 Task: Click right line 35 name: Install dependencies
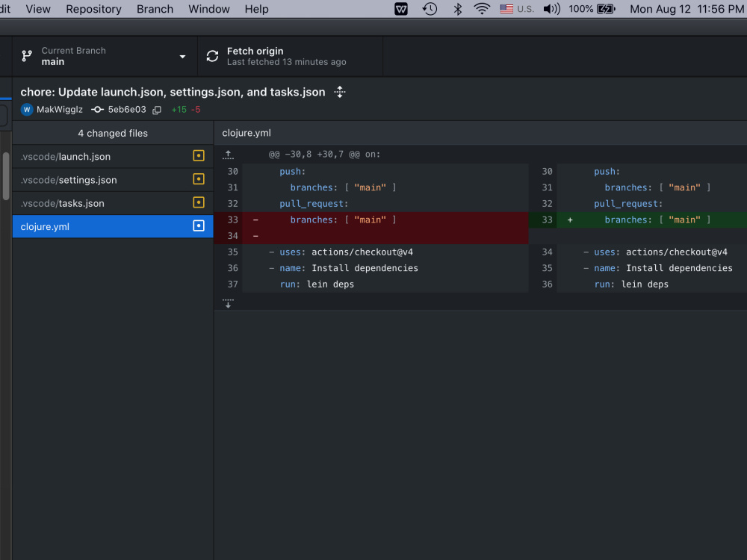[638, 268]
